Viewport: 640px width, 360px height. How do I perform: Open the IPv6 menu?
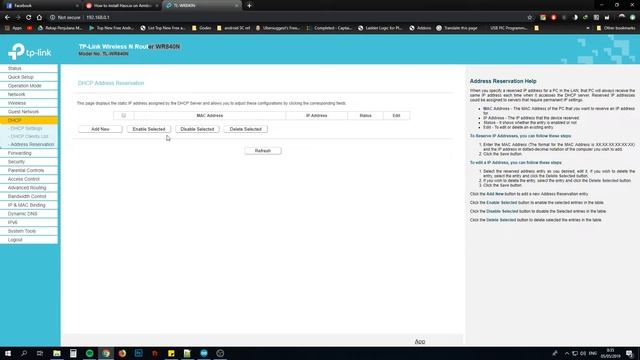coord(29,222)
